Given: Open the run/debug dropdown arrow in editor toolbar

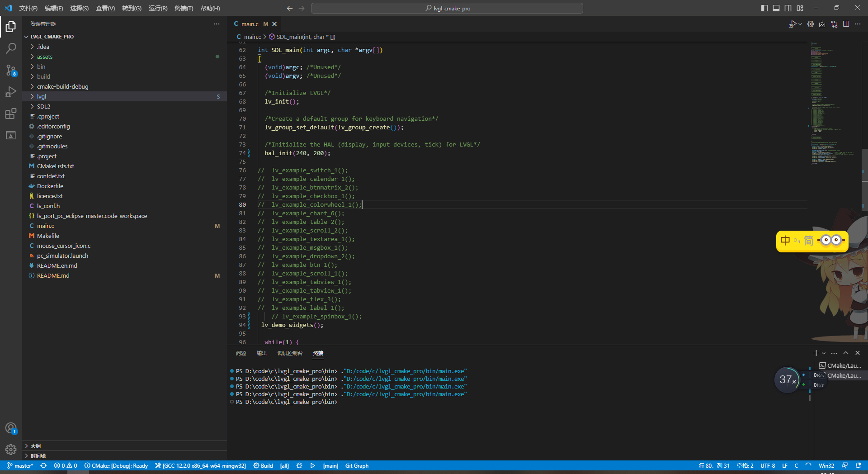Looking at the screenshot, I should click(x=800, y=24).
